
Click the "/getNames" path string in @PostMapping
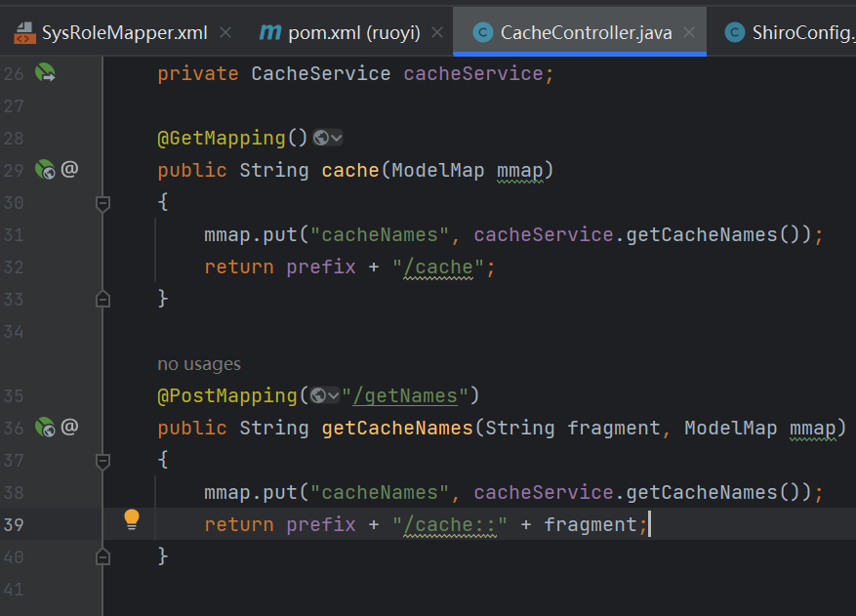pos(406,395)
